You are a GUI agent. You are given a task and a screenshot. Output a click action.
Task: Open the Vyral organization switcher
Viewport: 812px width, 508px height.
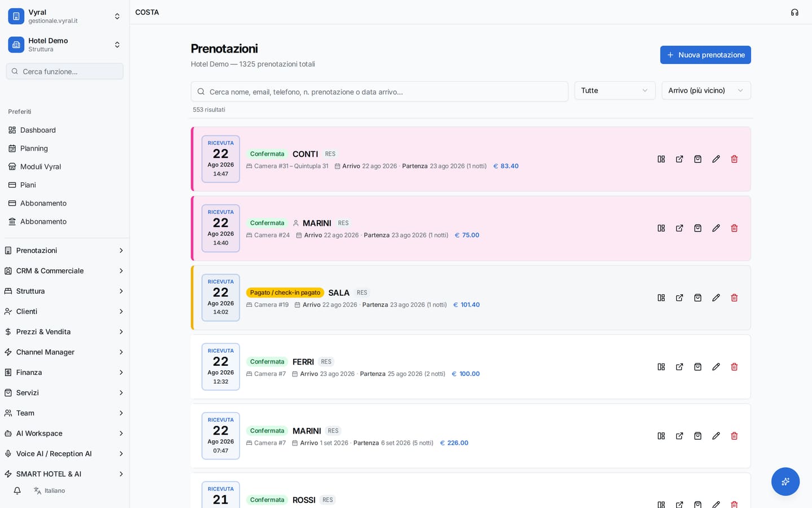[65, 16]
